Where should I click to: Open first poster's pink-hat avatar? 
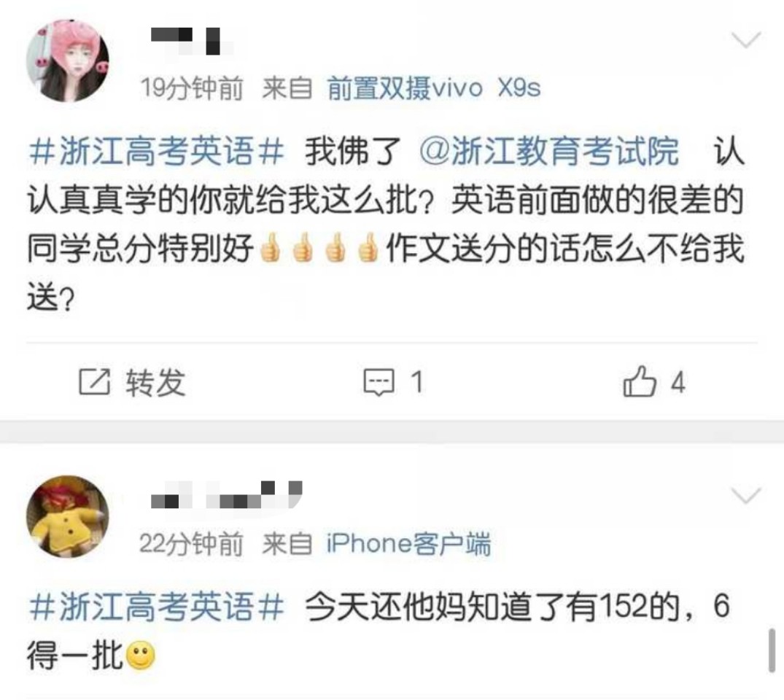coord(68,61)
